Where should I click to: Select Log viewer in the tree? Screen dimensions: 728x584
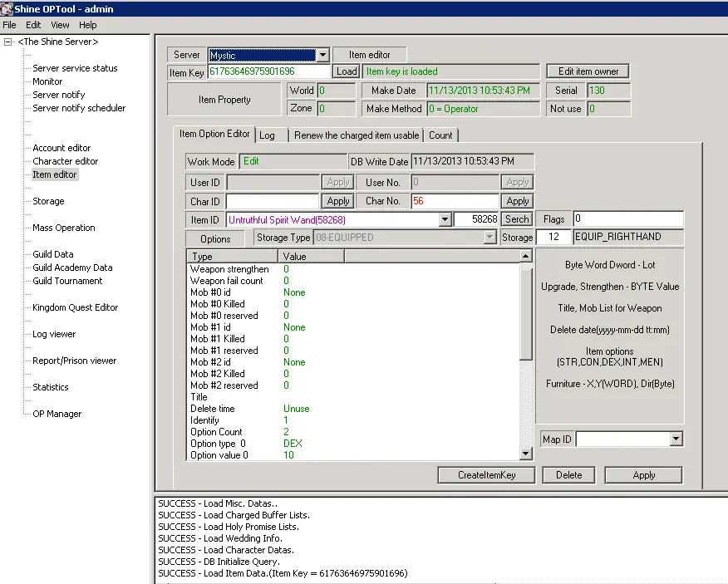tap(54, 334)
